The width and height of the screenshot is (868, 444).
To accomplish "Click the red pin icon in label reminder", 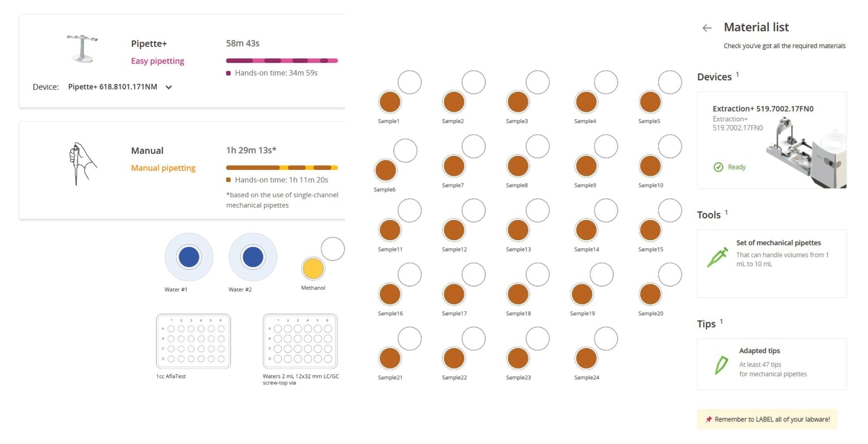I will pos(709,419).
